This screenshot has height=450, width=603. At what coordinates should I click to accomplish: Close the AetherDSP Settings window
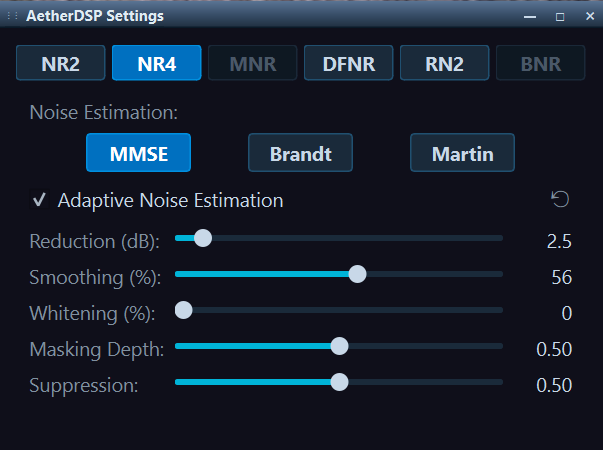tap(590, 16)
